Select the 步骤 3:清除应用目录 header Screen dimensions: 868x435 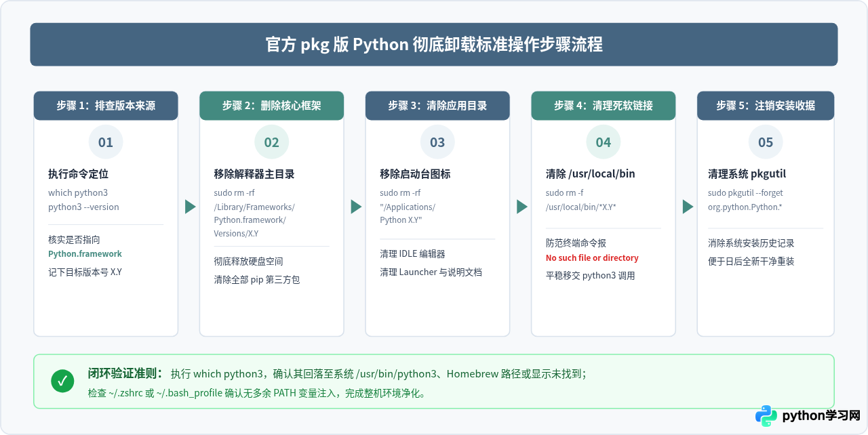pos(437,106)
